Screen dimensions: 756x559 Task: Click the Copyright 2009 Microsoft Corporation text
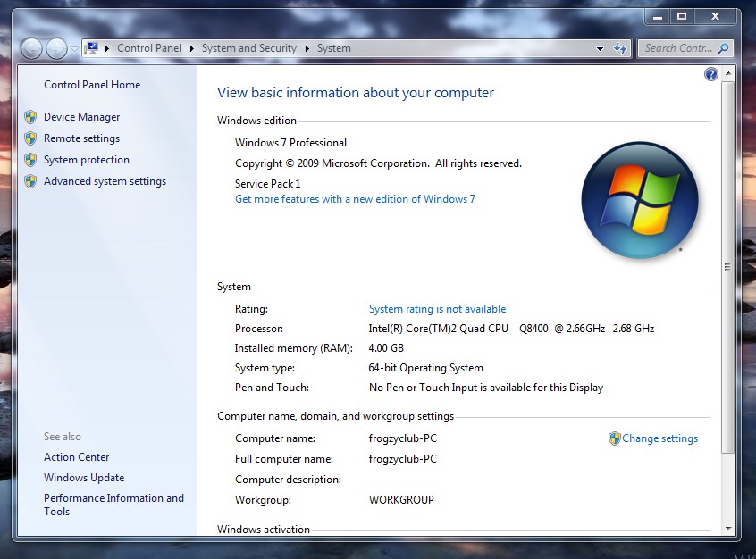pos(378,163)
